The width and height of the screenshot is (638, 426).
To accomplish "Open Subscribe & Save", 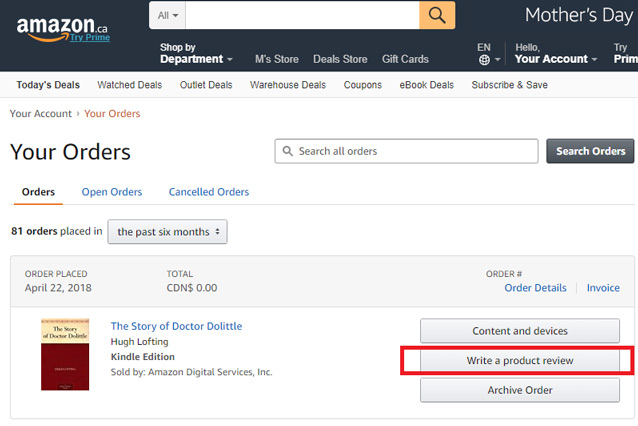I will (509, 85).
